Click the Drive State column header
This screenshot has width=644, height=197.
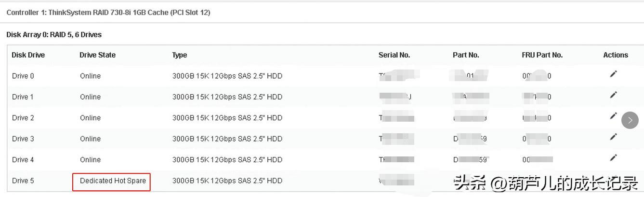tap(98, 55)
